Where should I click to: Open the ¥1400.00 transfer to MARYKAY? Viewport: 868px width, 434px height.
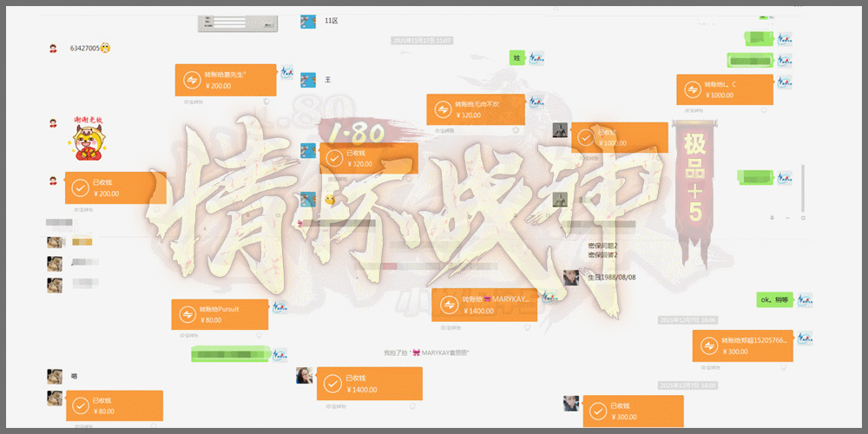[x=483, y=305]
